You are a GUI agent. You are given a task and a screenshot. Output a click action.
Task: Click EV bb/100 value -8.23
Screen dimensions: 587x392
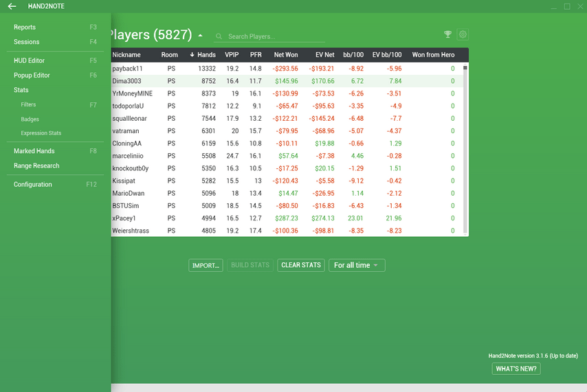(394, 231)
